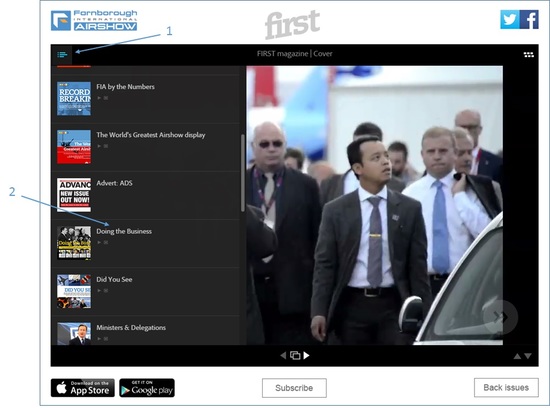Open the page grid overview icon

coord(529,54)
